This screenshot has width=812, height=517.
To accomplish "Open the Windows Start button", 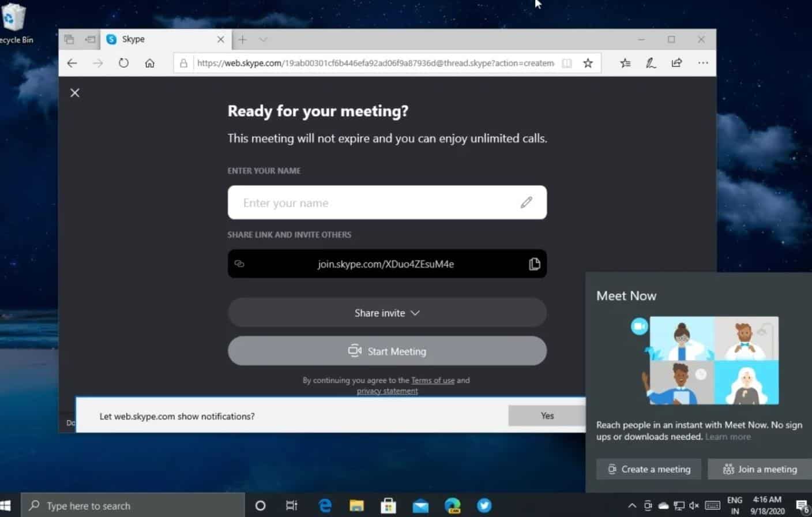I will 6,506.
